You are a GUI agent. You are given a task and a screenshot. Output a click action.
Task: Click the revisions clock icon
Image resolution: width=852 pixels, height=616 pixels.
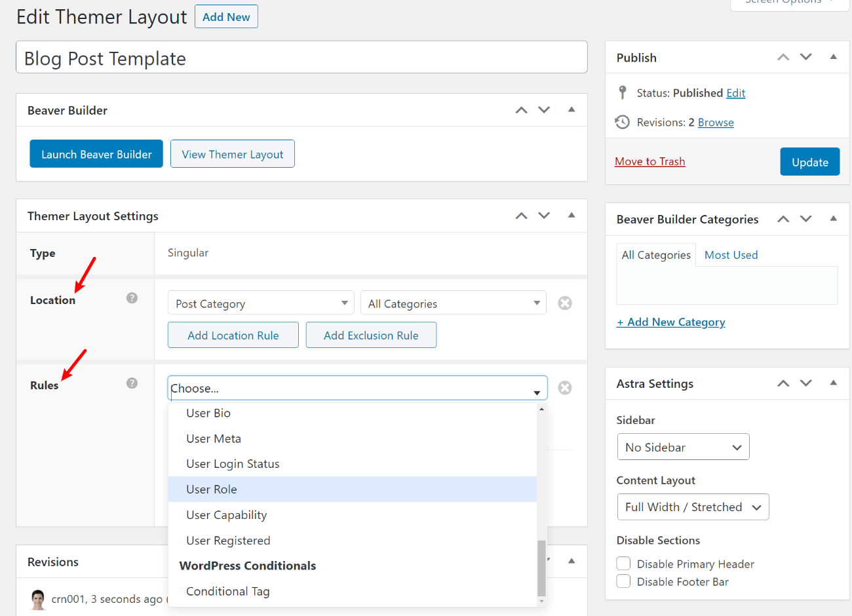(x=623, y=122)
